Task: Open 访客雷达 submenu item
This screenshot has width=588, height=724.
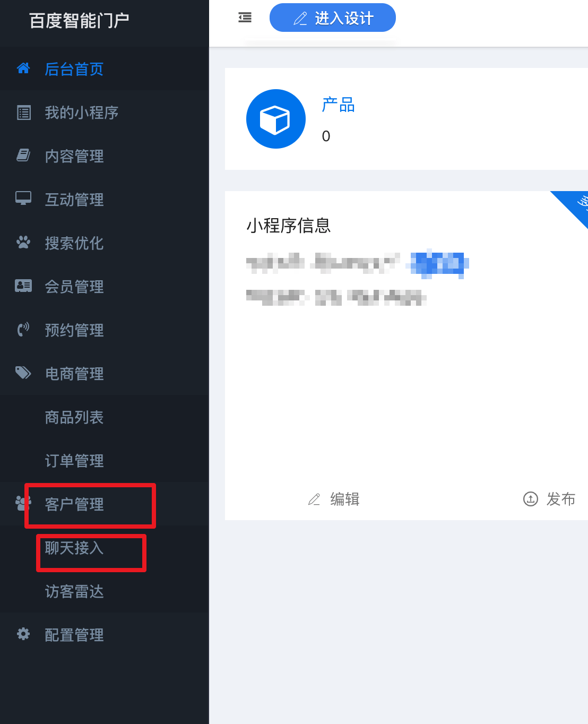Action: [x=105, y=591]
